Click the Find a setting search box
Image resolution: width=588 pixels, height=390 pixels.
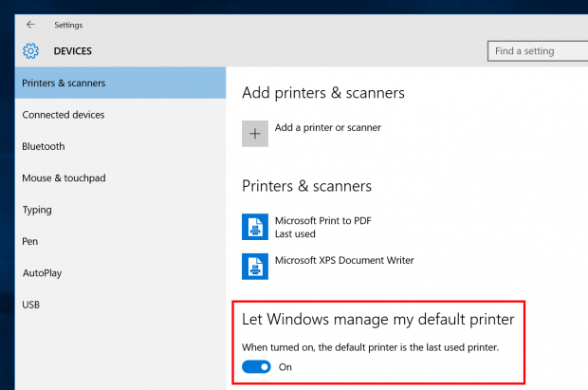(538, 51)
